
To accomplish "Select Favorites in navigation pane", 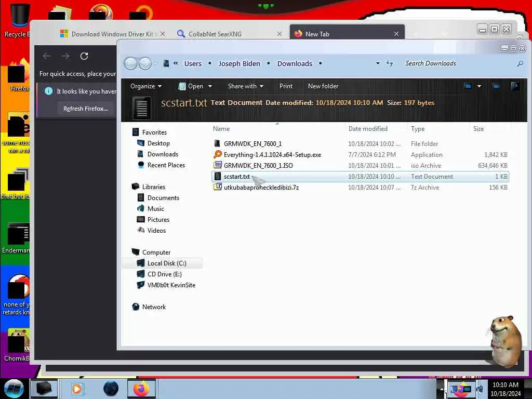I will 154,132.
